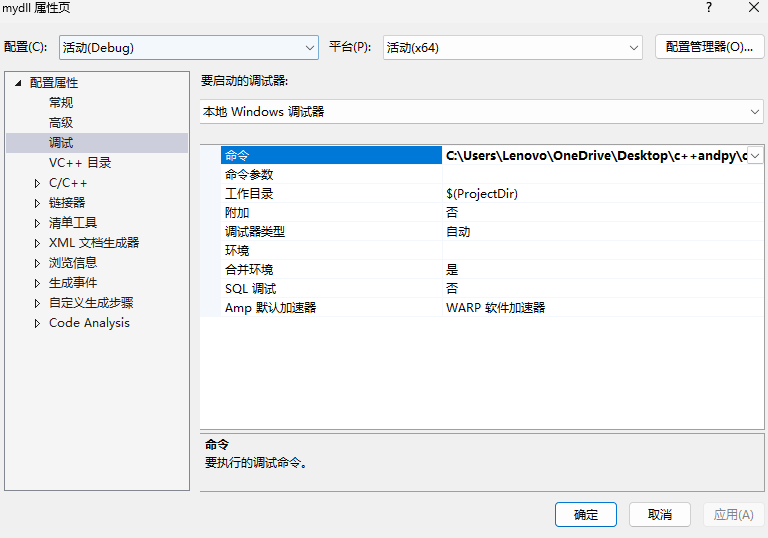Select the 浏览信息 tree label
Viewport: 768px width, 538px height.
[73, 263]
